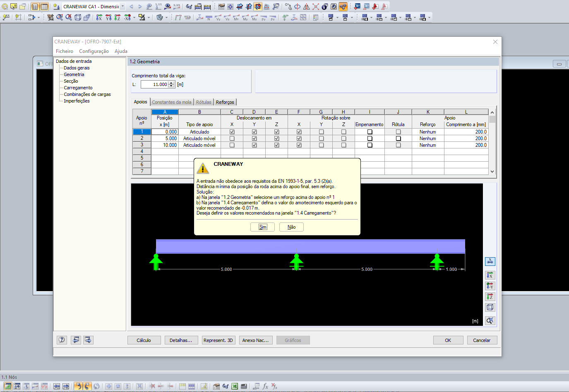Click the Represent. 3D button

(218, 340)
